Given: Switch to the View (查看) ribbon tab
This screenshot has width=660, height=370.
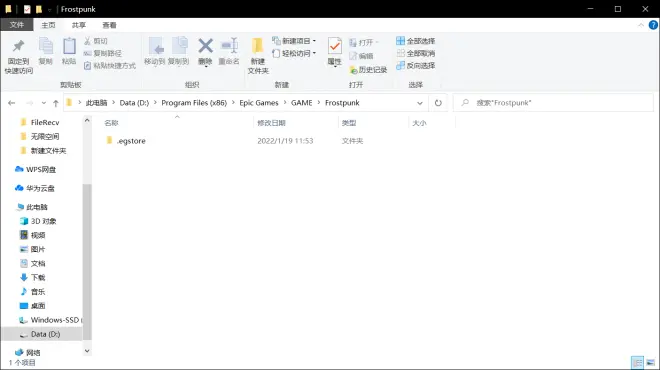Looking at the screenshot, I should 109,25.
